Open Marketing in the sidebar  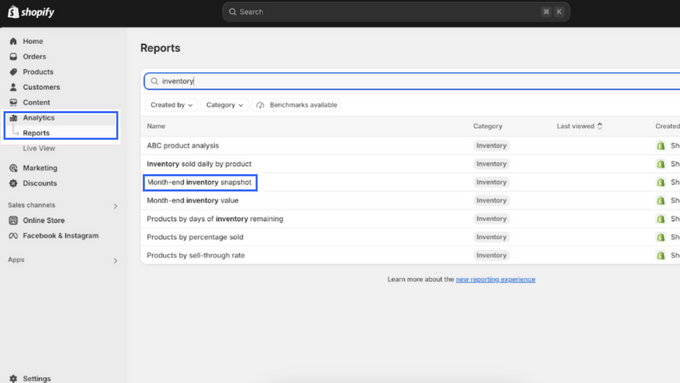coord(40,168)
